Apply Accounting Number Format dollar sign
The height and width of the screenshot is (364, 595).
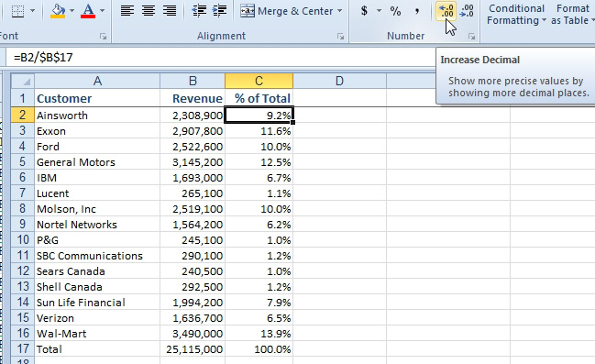click(364, 11)
